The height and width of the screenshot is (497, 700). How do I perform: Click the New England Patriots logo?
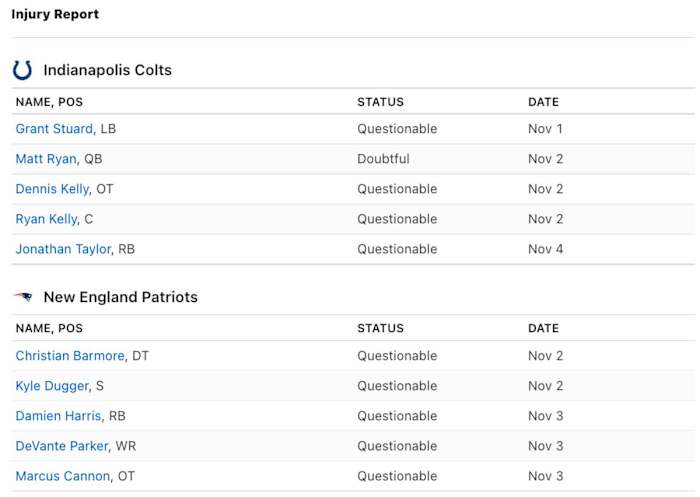coord(22,297)
